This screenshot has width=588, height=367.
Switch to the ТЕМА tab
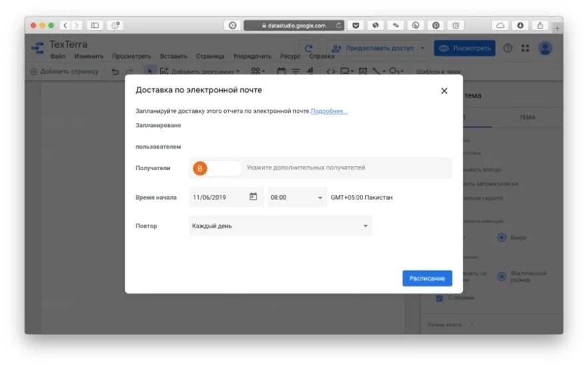coord(527,117)
